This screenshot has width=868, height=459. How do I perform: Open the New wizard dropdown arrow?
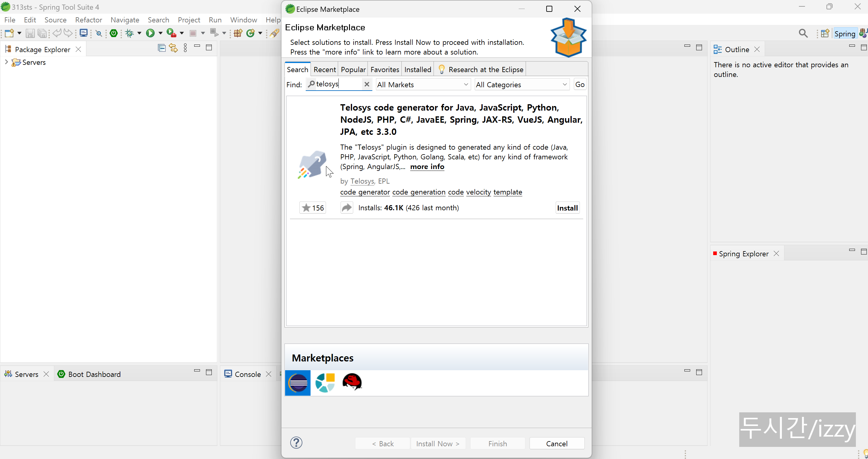(x=19, y=33)
